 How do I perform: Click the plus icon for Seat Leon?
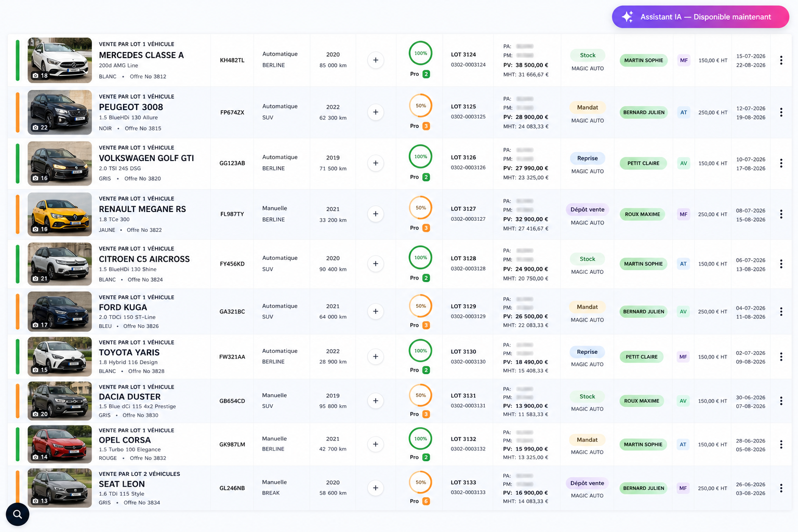(x=376, y=488)
